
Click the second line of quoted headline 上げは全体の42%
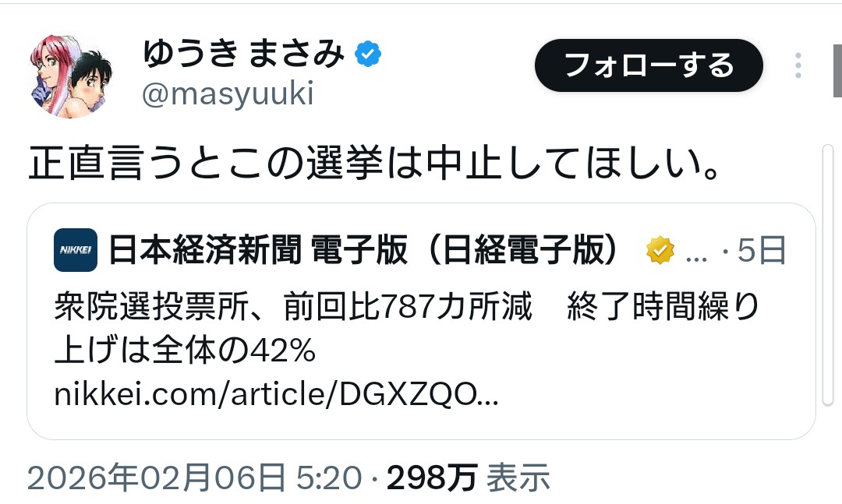[185, 351]
